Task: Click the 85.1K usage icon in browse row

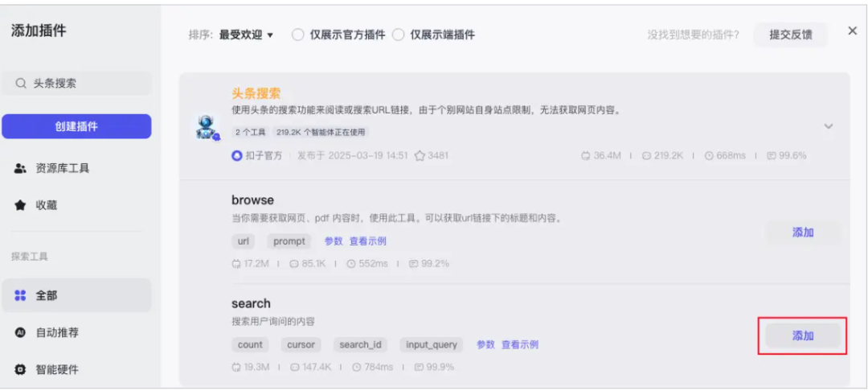Action: 294,264
